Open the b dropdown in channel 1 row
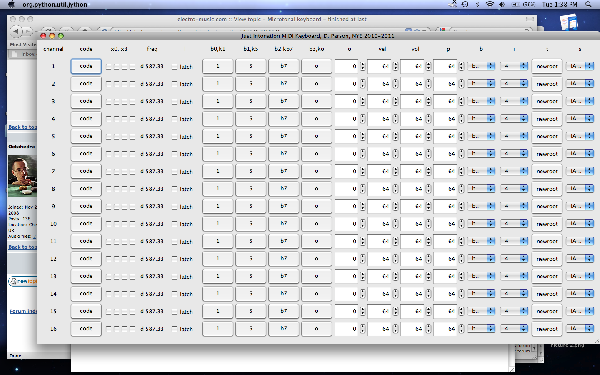Screen dimensions: 600x375 pos(481,66)
